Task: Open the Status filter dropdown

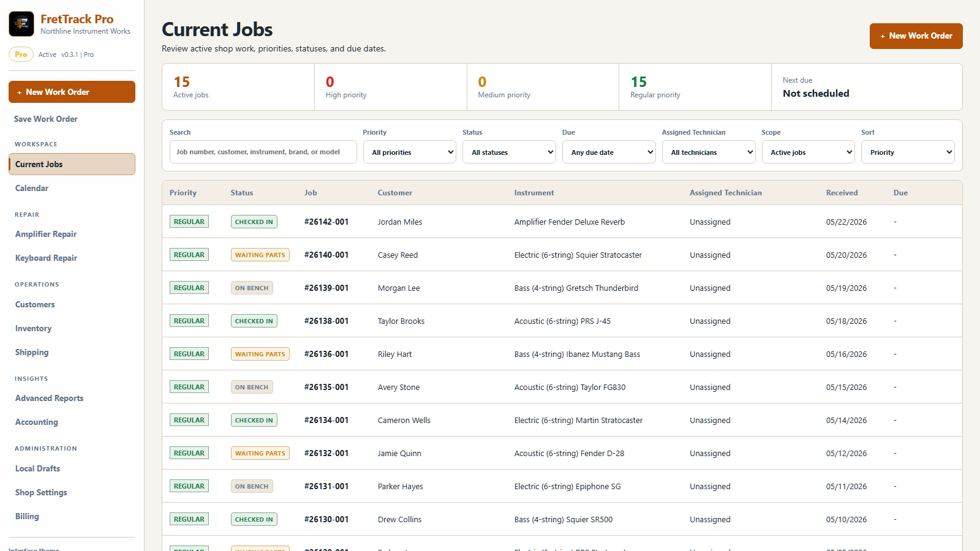Action: (510, 152)
